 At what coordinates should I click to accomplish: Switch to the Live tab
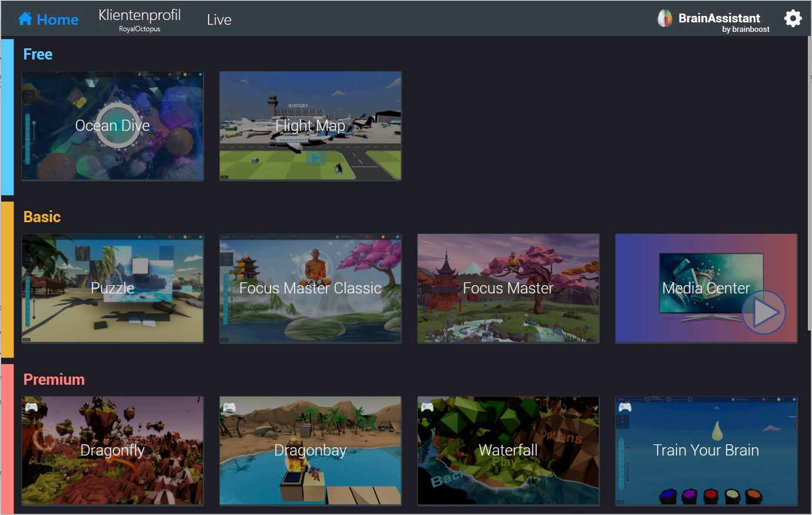tap(219, 19)
